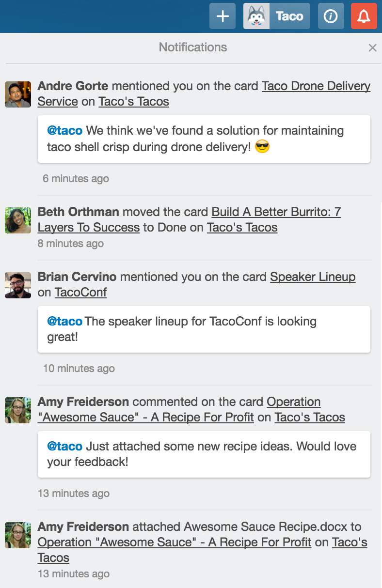382x588 pixels.
Task: Close the Notifications panel
Action: [372, 47]
